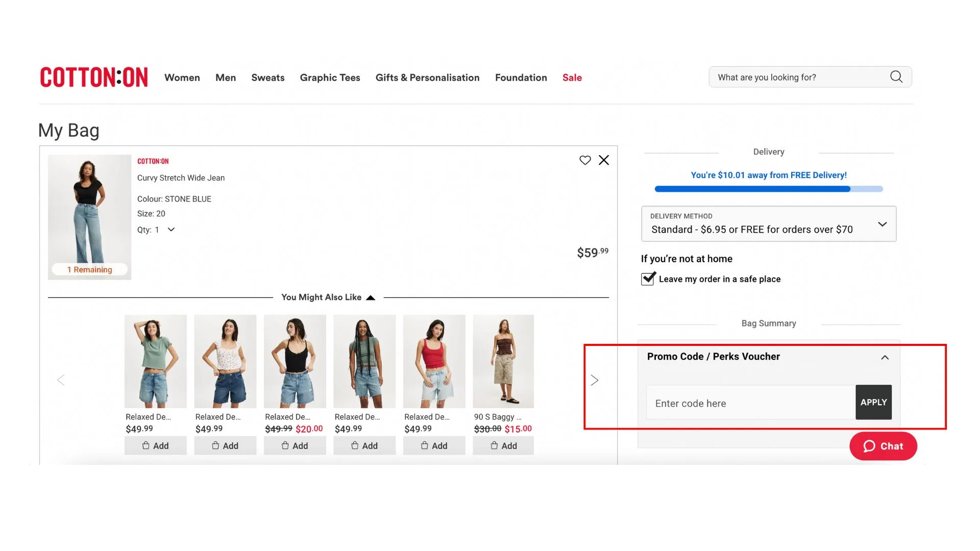This screenshot has width=980, height=551.
Task: Collapse the Promo Code / Perks Voucher section
Action: [885, 358]
